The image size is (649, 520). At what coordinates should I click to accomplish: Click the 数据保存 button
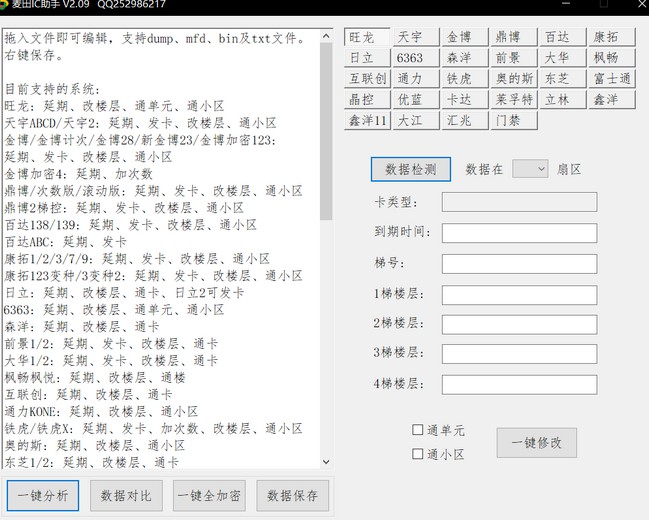pyautogui.click(x=293, y=496)
